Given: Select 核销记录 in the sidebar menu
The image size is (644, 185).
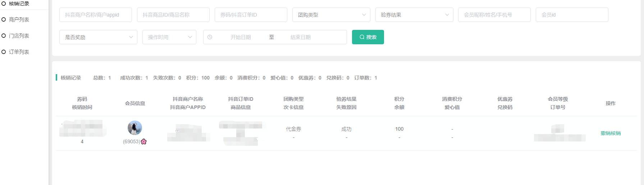Looking at the screenshot, I should coord(19,4).
